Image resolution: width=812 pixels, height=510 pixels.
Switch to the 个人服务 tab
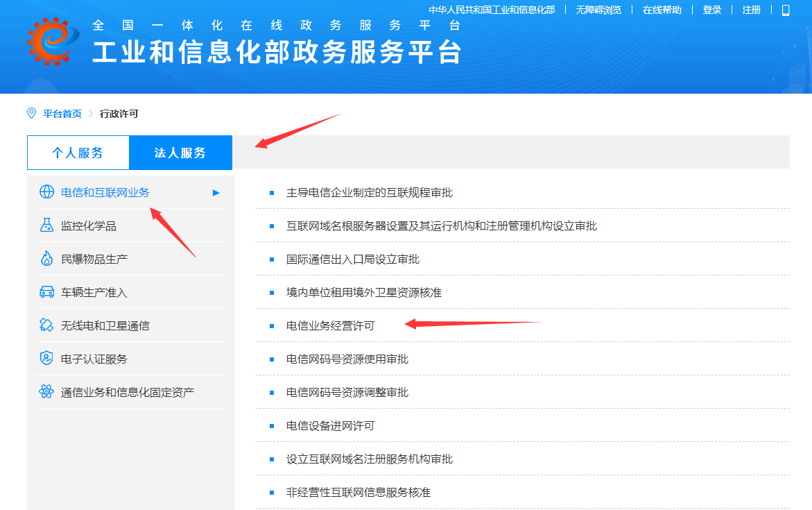point(78,153)
